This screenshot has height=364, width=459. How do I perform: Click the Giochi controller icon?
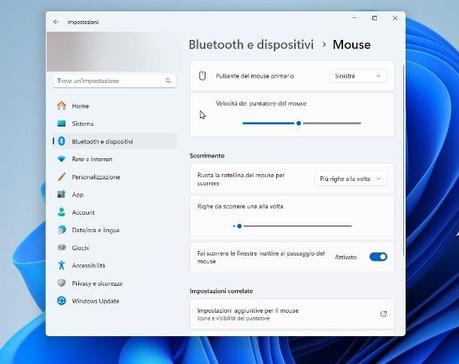(x=61, y=247)
